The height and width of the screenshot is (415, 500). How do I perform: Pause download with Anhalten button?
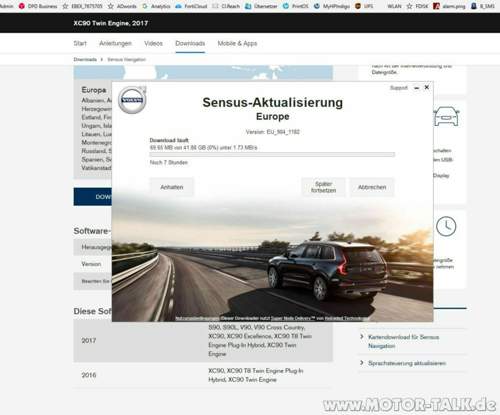[172, 187]
